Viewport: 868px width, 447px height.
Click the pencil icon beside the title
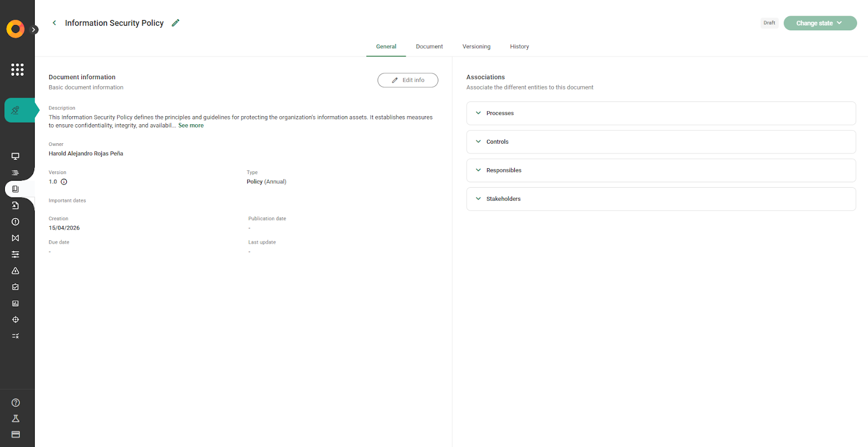(175, 23)
